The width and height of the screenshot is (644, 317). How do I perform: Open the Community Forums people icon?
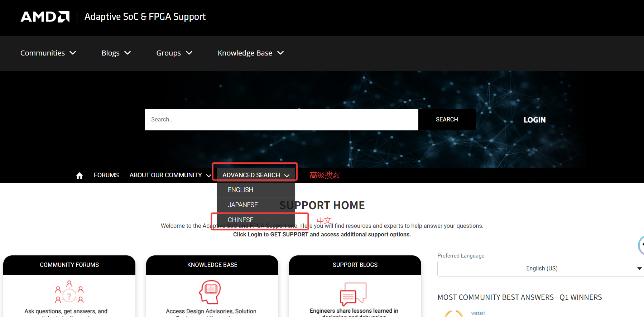[69, 292]
